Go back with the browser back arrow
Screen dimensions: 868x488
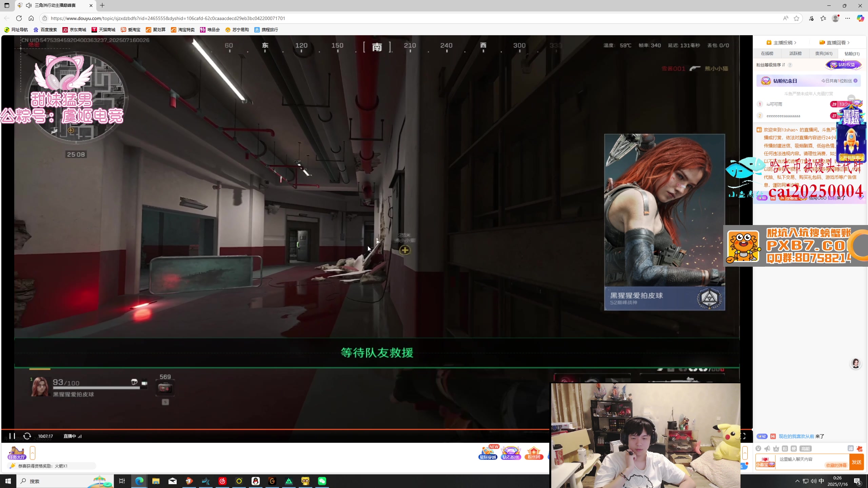[x=7, y=18]
